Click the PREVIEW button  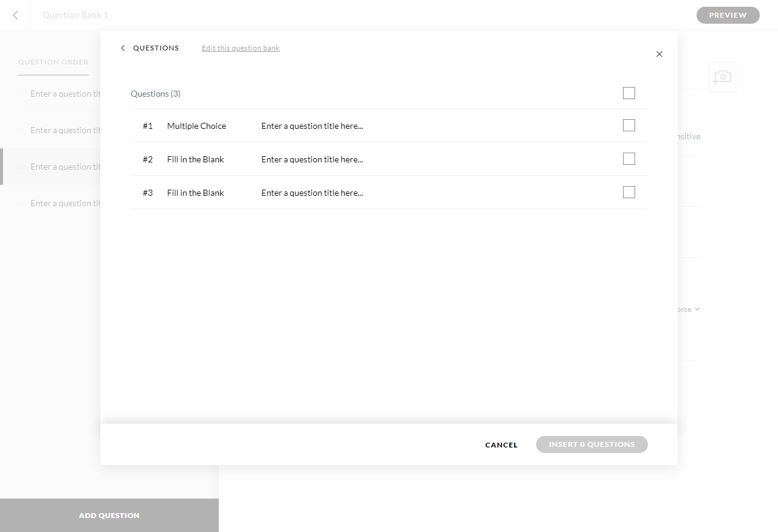(x=728, y=15)
